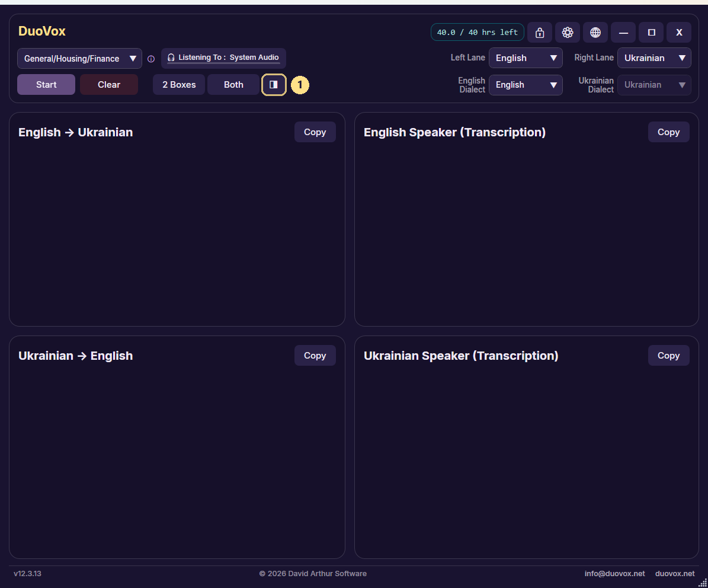708x588 pixels.
Task: Click the Listening To System Audio indicator
Action: 223,58
